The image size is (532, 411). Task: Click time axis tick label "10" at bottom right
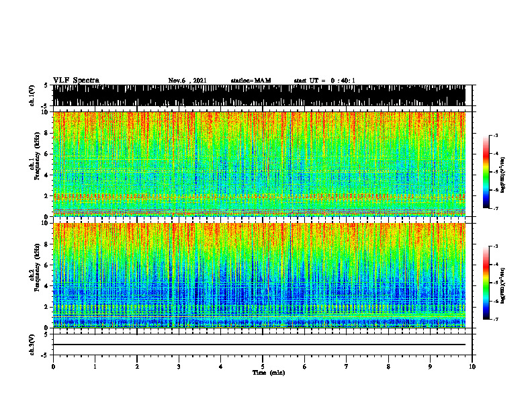click(x=472, y=367)
